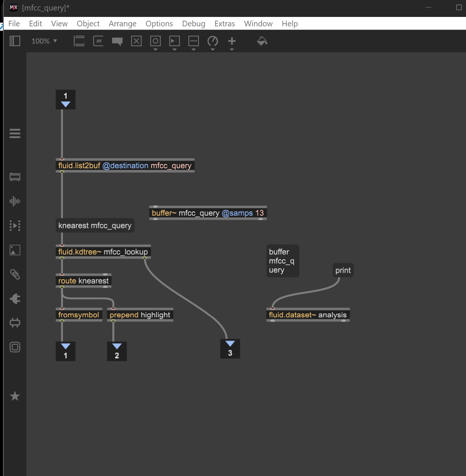Open the Arrange menu

pos(123,24)
